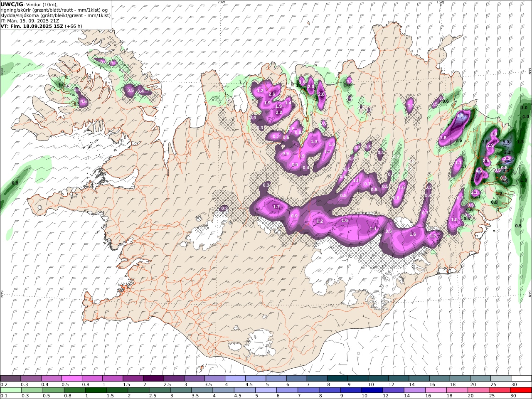Screen dimensions: 532x399
Task: Click the '0.2' label in the legend
Action: click(x=4, y=384)
